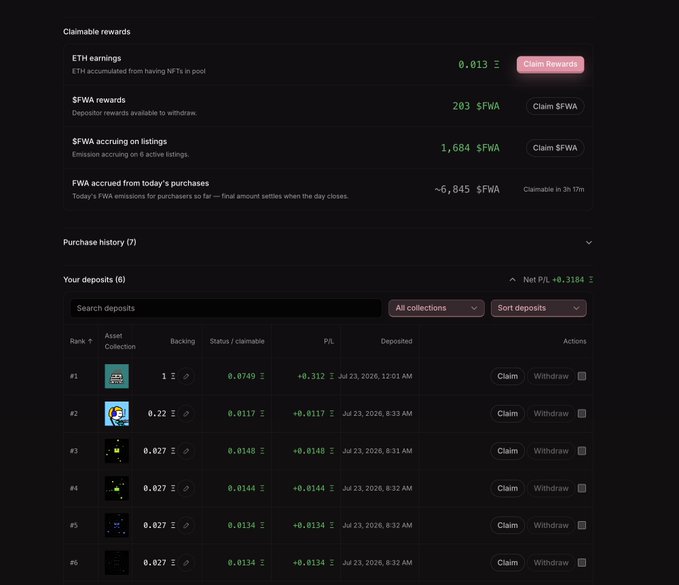Edit backing pencil for deposit #5
This screenshot has width=679, height=585.
pos(186,525)
